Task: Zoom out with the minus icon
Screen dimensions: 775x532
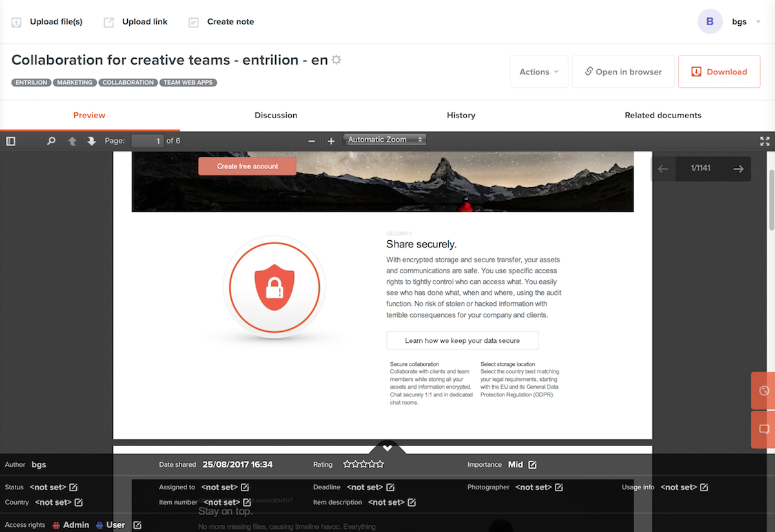Action: pyautogui.click(x=312, y=141)
